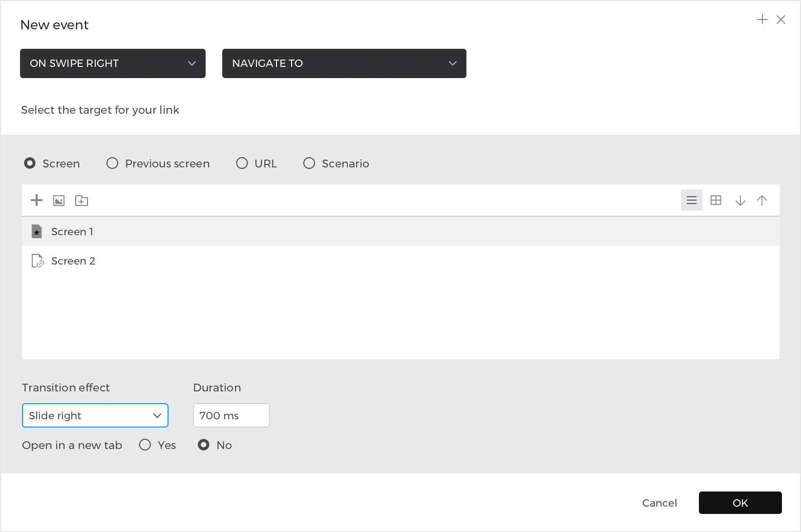801x532 pixels.
Task: Click the add image screen icon
Action: pyautogui.click(x=59, y=201)
